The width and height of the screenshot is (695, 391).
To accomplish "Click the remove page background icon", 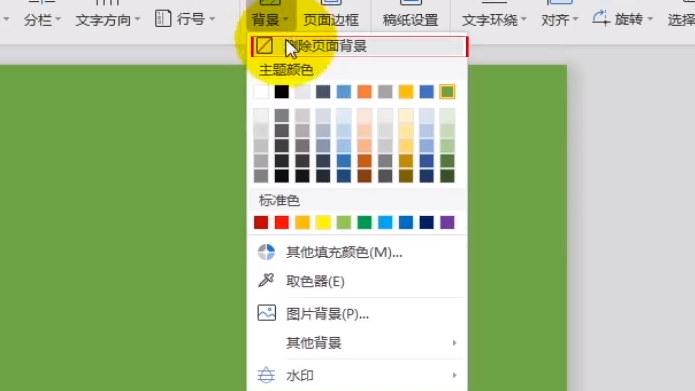I will [264, 46].
